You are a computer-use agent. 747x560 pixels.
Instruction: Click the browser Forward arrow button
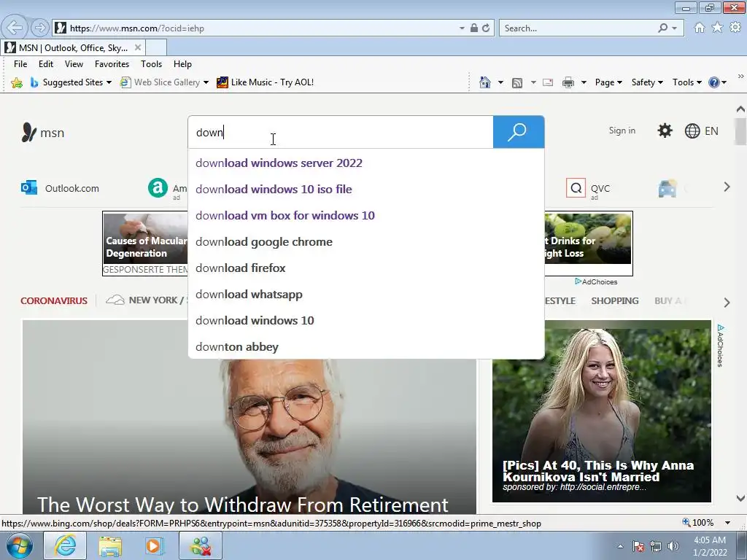(x=40, y=28)
